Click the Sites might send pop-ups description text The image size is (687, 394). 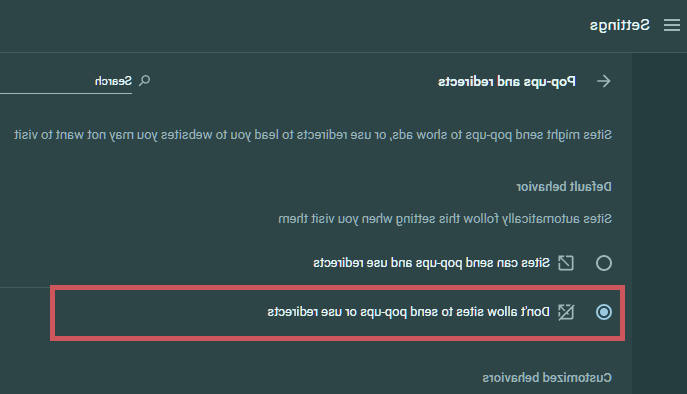point(313,135)
